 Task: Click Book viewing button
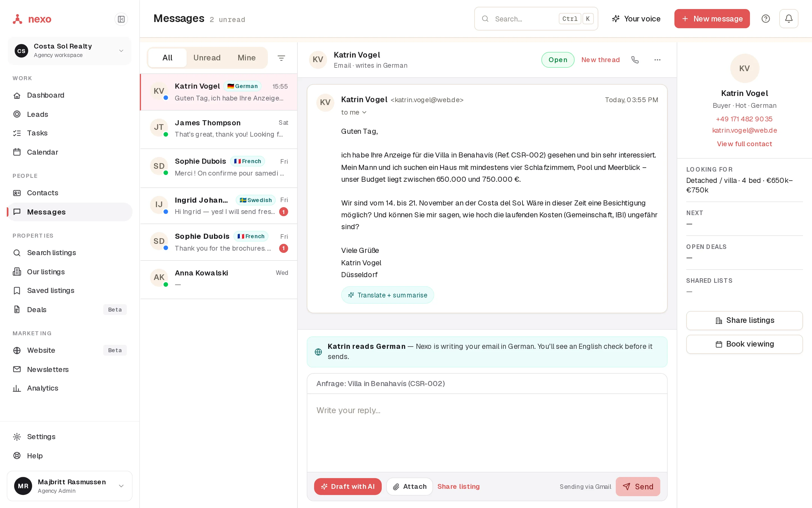click(744, 344)
